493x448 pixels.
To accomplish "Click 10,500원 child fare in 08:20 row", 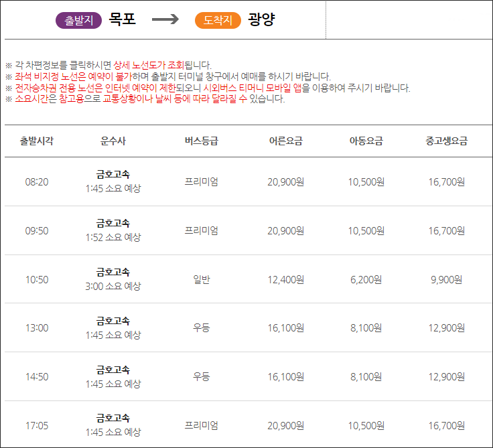I will [366, 181].
